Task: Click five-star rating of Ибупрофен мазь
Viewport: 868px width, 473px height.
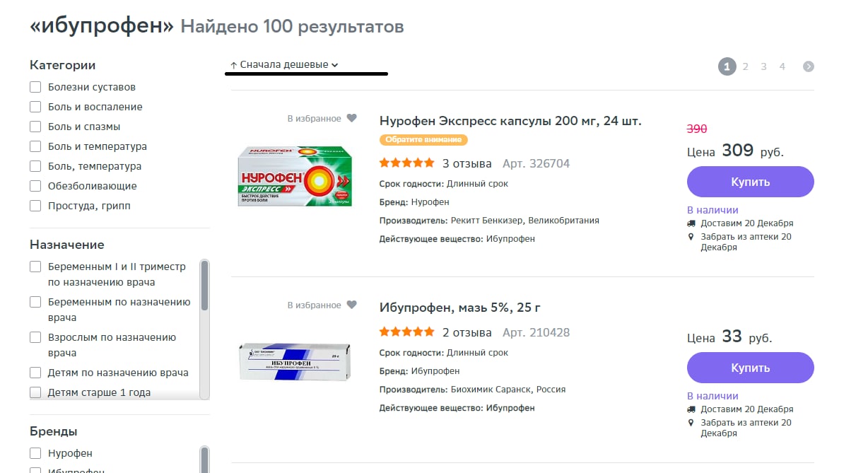Action: tap(407, 332)
